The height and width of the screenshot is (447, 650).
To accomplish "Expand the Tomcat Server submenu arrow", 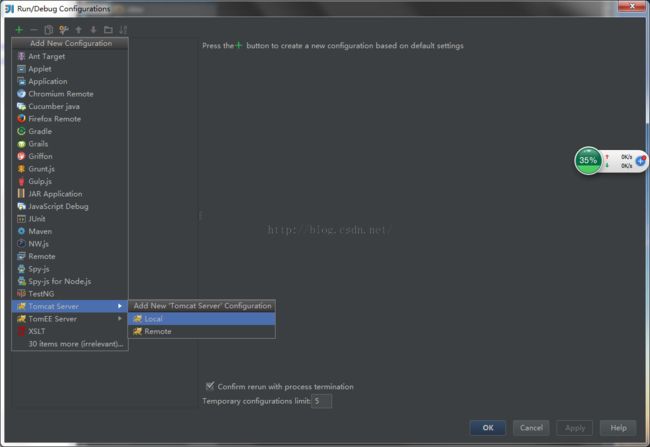I will [x=120, y=306].
